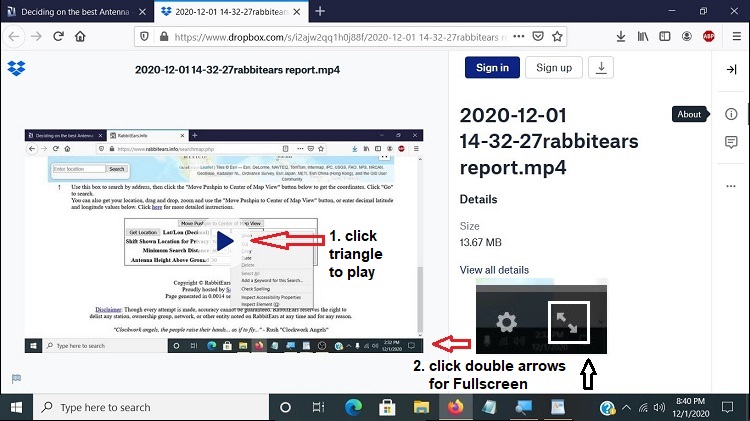750x421 pixels.
Task: Open the Firefox hamburger menu
Action: click(735, 36)
